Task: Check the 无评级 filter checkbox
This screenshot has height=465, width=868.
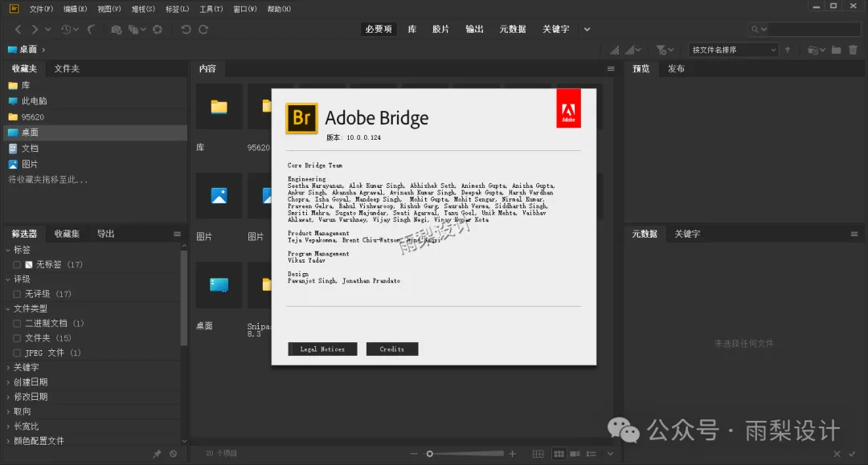Action: pyautogui.click(x=17, y=294)
